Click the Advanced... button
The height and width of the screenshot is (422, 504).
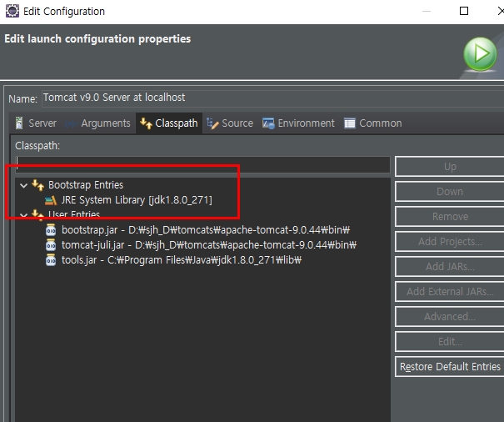(450, 317)
